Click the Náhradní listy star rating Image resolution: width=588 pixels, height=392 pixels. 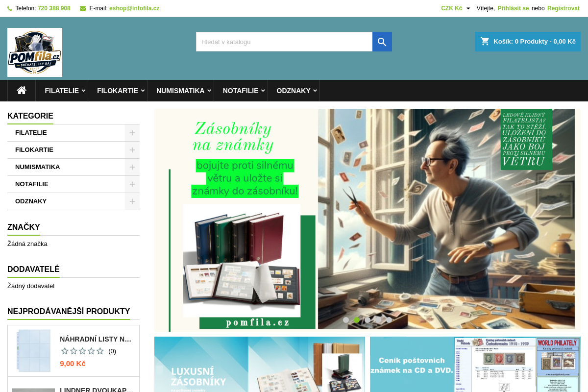click(x=82, y=351)
